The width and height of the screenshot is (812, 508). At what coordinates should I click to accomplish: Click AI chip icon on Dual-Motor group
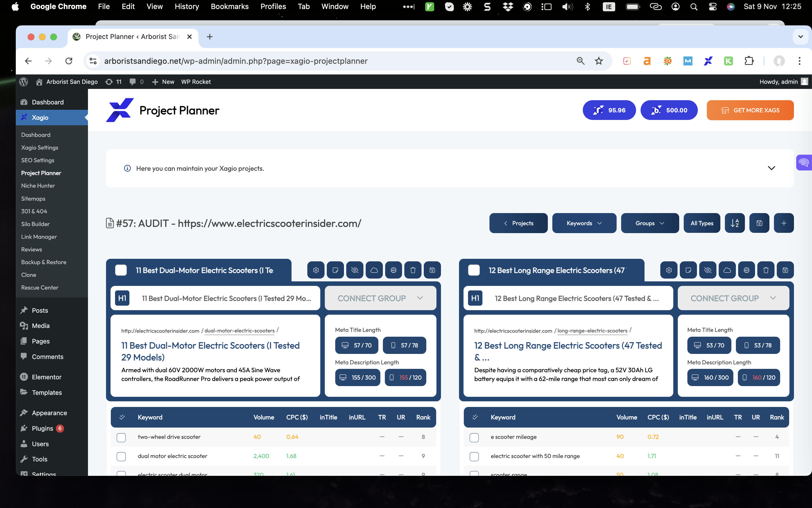(393, 270)
